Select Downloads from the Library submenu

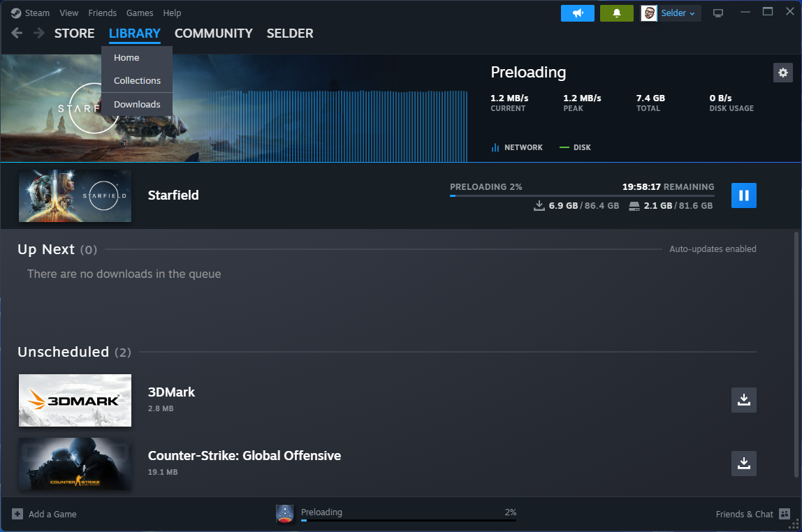(x=137, y=104)
